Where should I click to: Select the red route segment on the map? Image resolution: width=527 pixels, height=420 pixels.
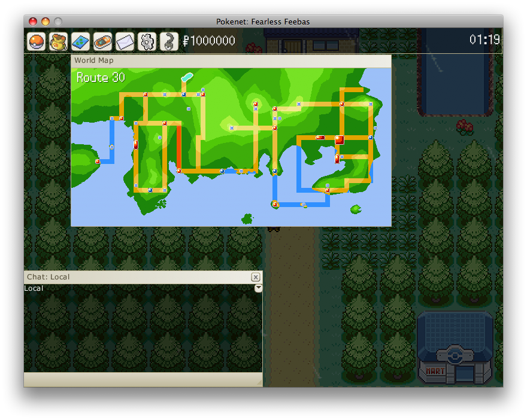pyautogui.click(x=179, y=147)
